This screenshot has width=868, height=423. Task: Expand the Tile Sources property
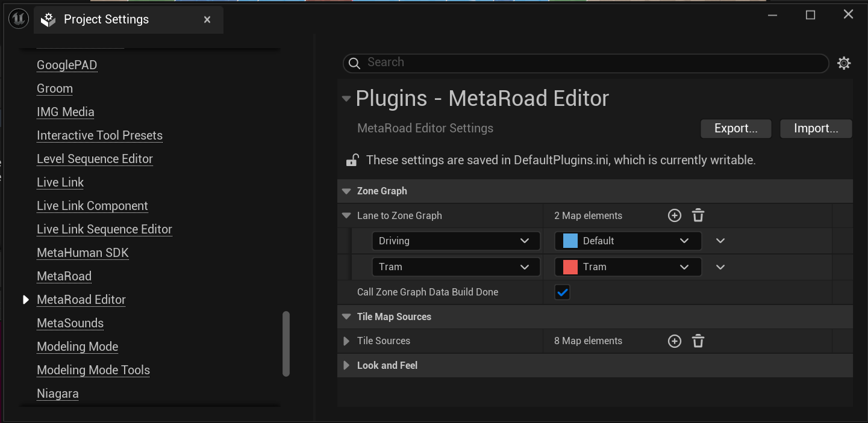pyautogui.click(x=346, y=341)
